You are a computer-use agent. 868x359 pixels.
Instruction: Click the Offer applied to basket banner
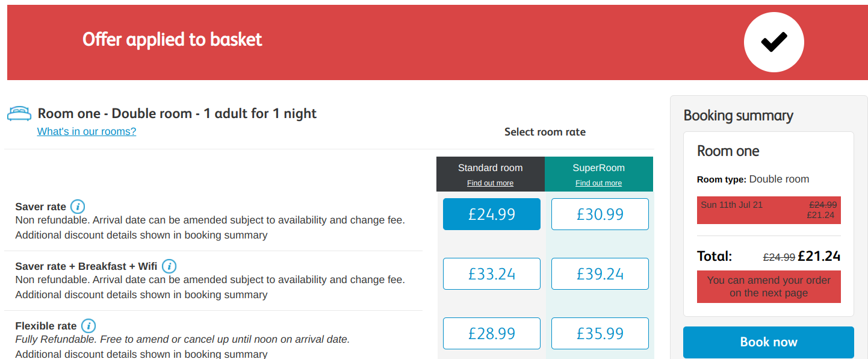172,40
